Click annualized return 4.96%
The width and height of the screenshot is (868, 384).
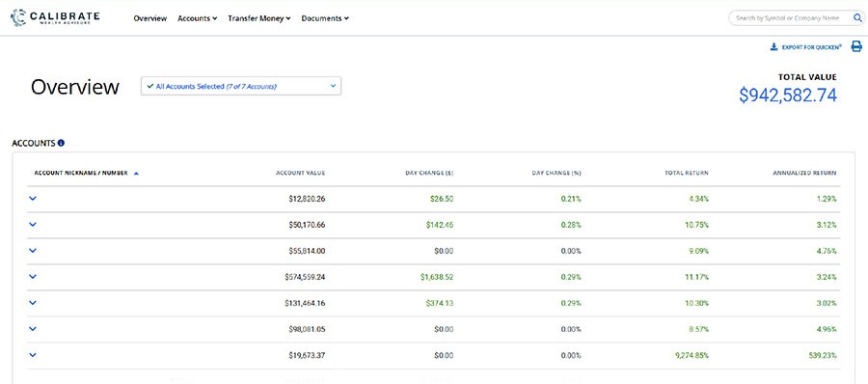[x=827, y=329]
